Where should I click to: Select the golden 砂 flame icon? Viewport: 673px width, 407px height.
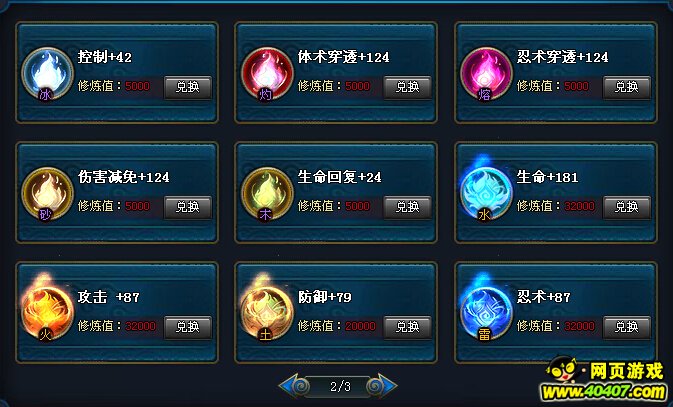(47, 194)
